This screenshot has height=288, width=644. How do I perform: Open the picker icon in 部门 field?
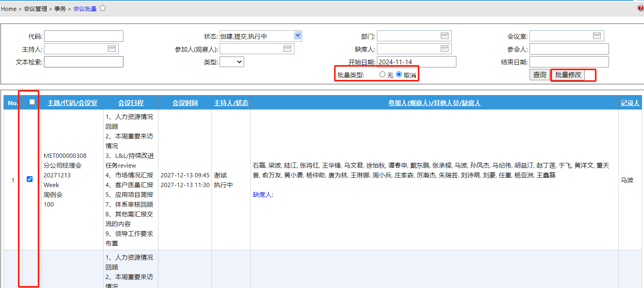pos(445,36)
